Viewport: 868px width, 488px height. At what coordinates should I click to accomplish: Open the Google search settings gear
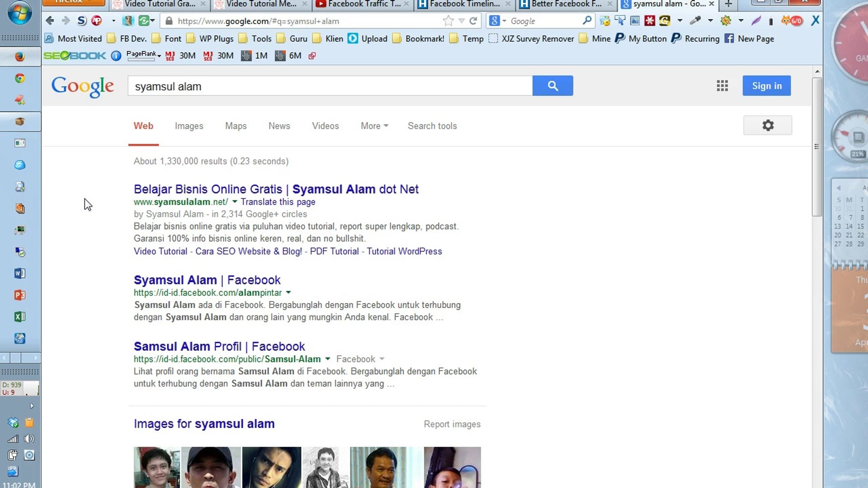point(768,125)
